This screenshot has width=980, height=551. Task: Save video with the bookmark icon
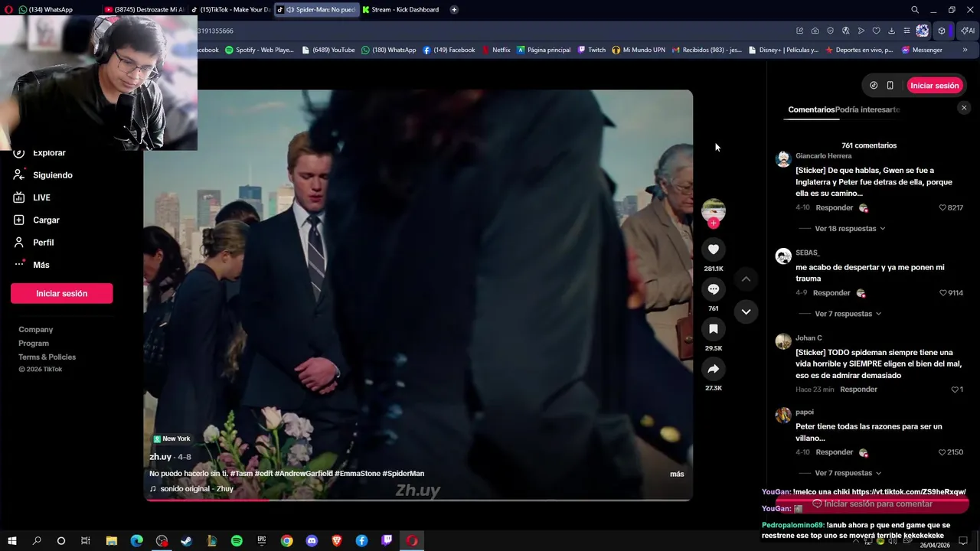[x=713, y=329]
